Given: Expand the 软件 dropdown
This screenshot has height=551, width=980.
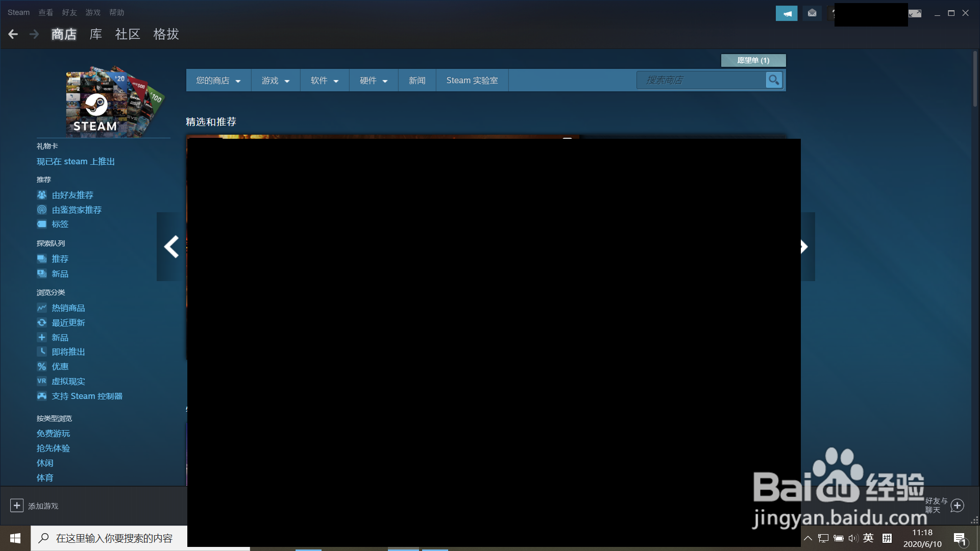Looking at the screenshot, I should [x=325, y=80].
